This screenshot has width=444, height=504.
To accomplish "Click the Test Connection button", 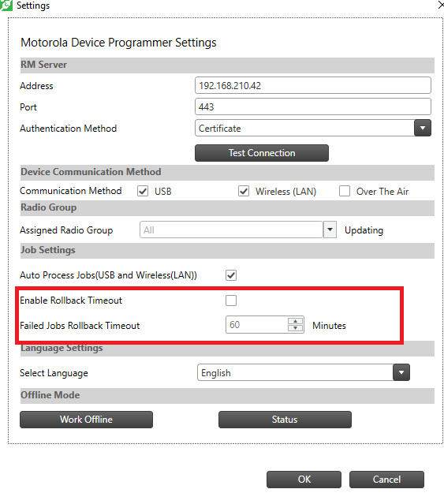I will (262, 153).
